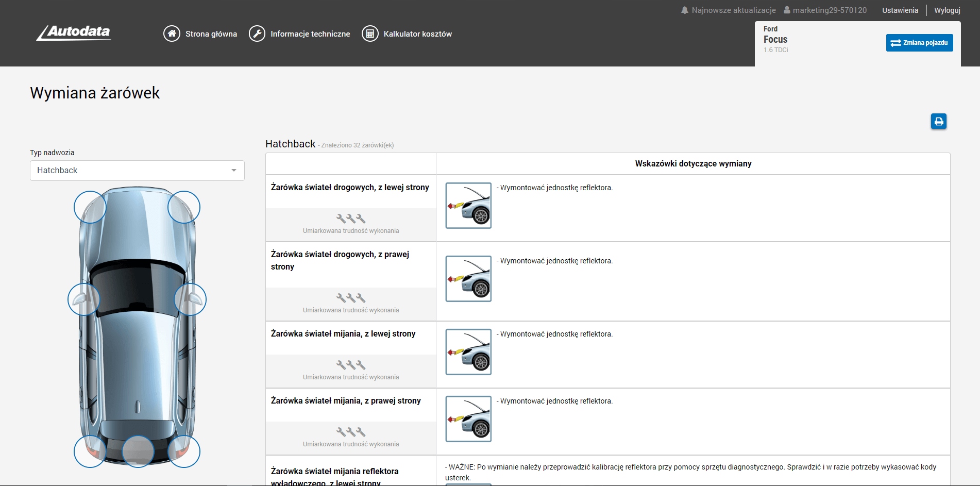Select the left side mirror circle
This screenshot has height=486, width=980.
click(83, 299)
